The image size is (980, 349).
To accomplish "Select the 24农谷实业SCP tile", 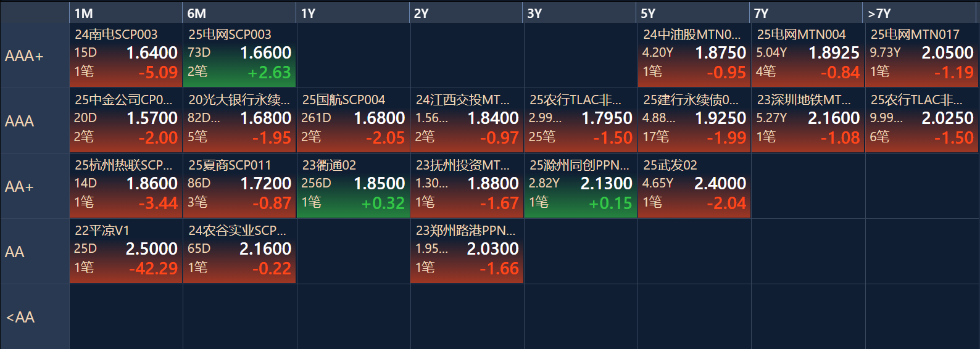I will (239, 252).
